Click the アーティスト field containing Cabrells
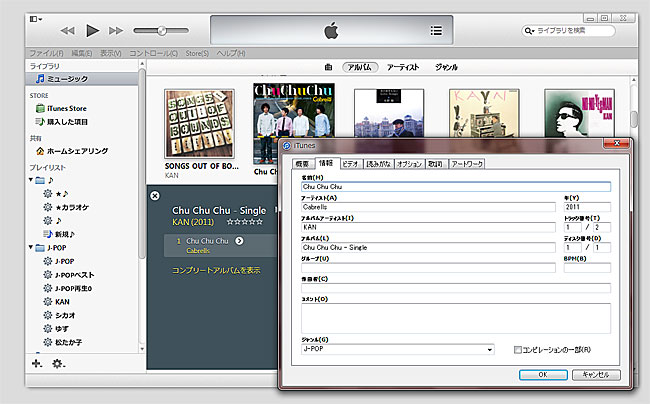This screenshot has height=404, width=650. click(x=428, y=207)
